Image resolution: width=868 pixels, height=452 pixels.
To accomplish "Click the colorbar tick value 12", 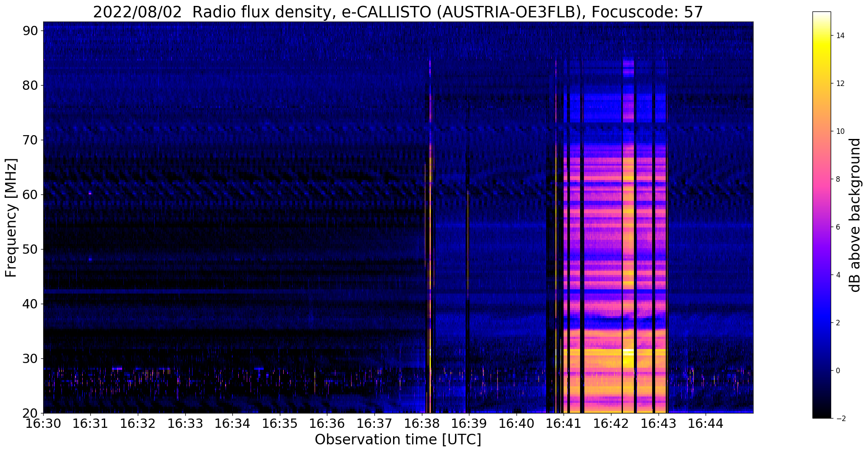I will point(840,83).
